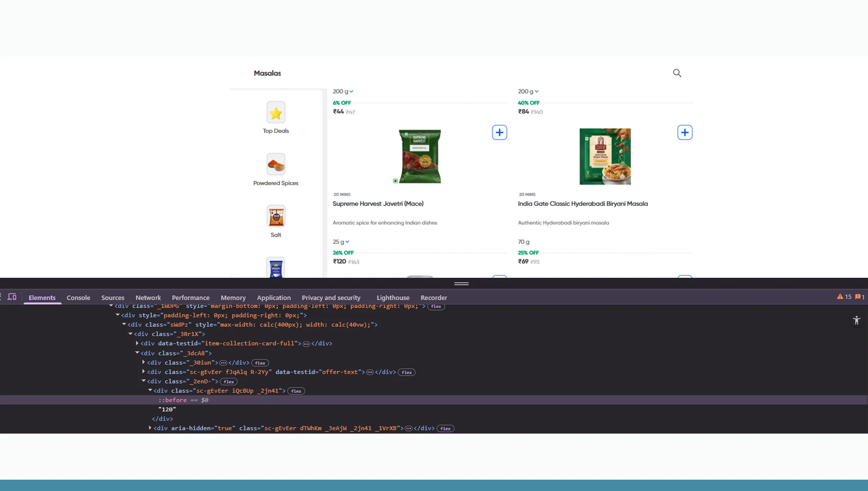This screenshot has height=491, width=868.
Task: Open the search icon on the Masalas page
Action: click(677, 73)
